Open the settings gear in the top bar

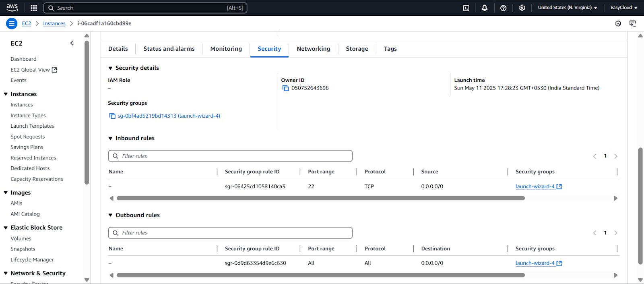[522, 8]
